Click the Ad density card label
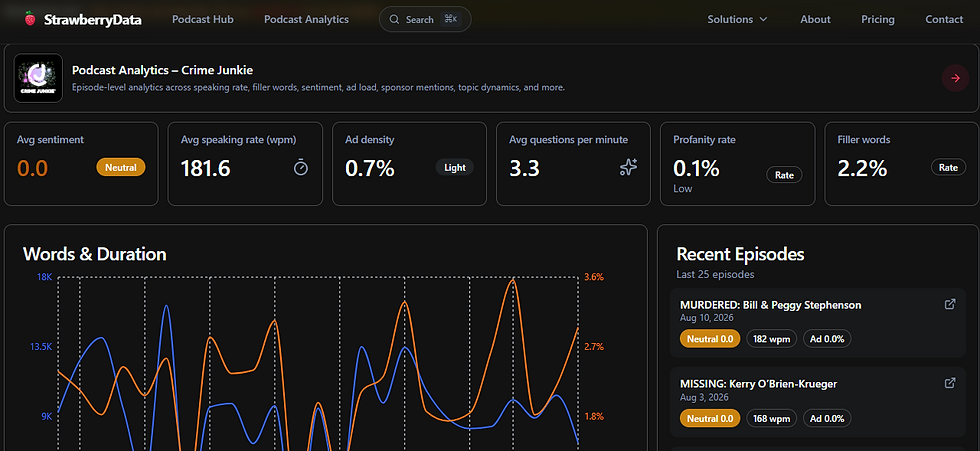The image size is (980, 451). tap(369, 140)
